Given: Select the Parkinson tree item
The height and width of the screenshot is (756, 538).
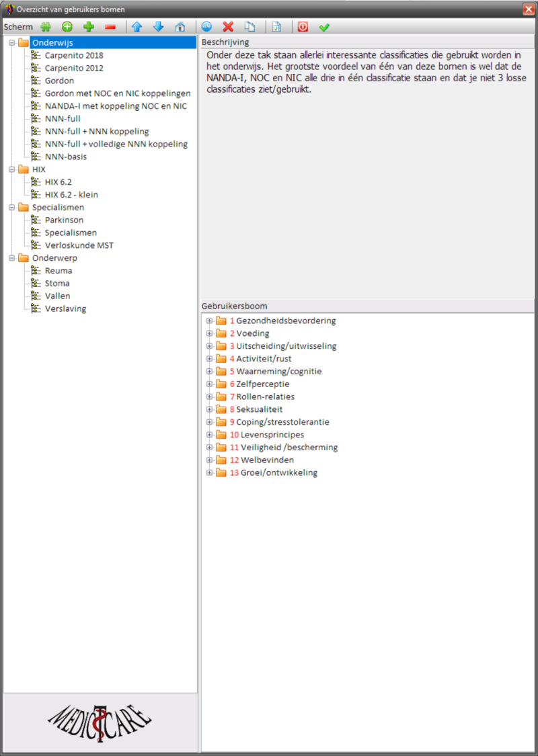Looking at the screenshot, I should tap(64, 220).
